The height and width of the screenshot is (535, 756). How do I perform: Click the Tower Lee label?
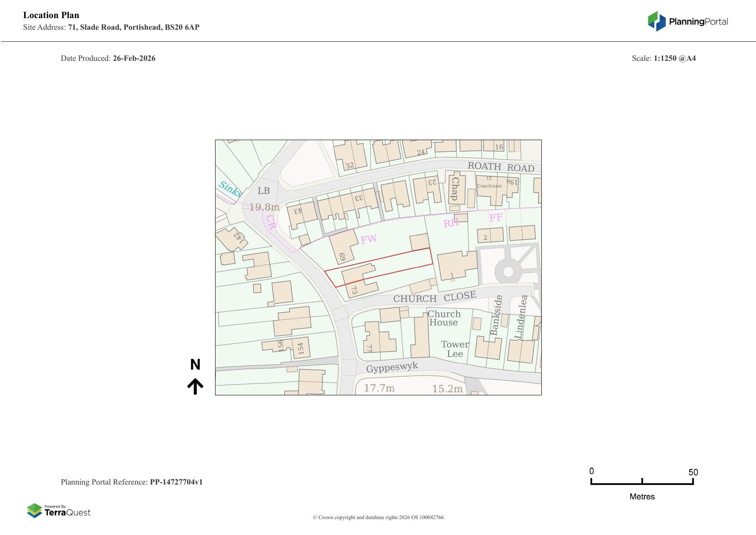[455, 349]
